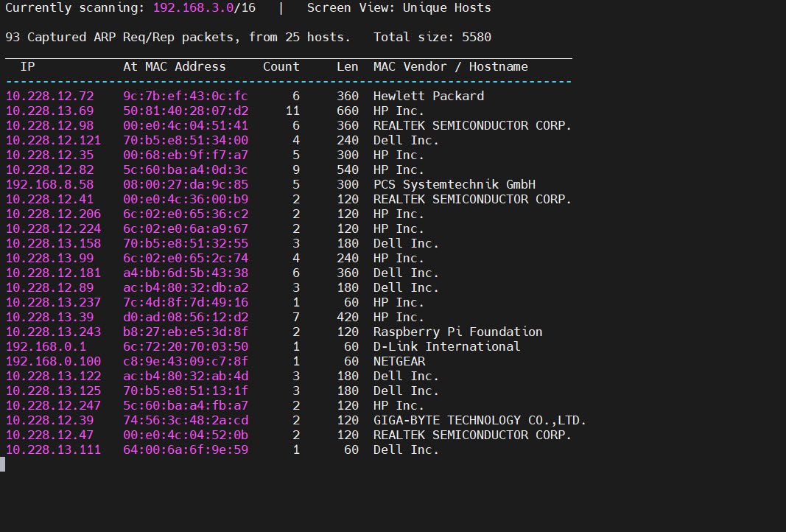Click the length value 540
The height and width of the screenshot is (532, 786).
click(348, 169)
